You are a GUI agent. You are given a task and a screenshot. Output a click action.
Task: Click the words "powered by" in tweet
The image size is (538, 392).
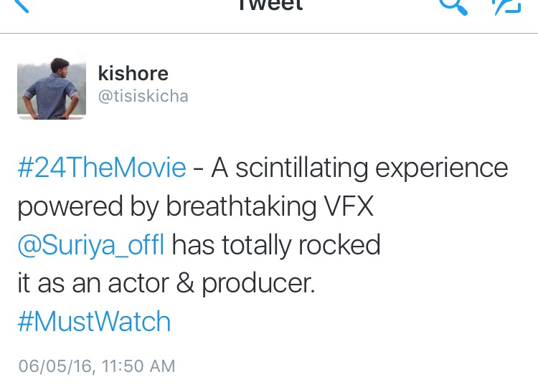click(88, 206)
